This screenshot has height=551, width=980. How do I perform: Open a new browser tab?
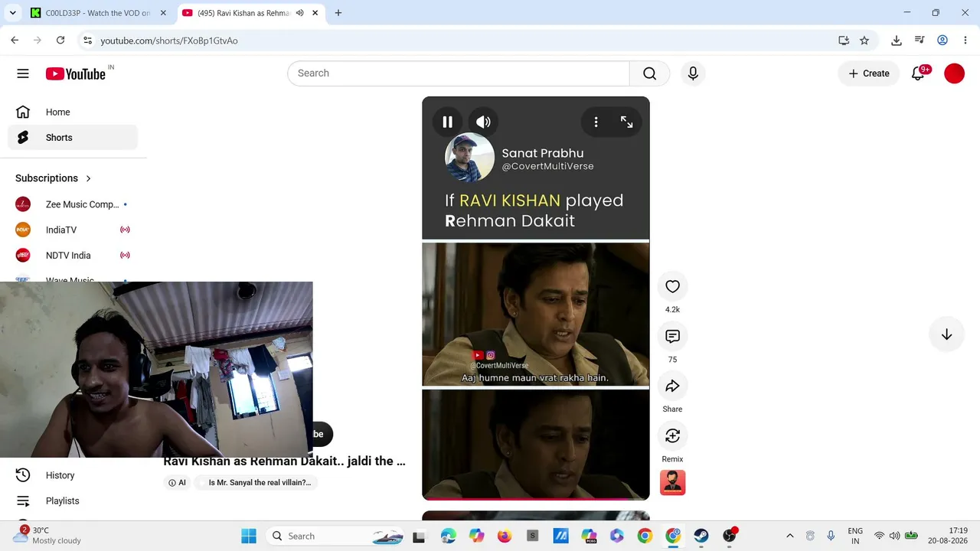[338, 13]
